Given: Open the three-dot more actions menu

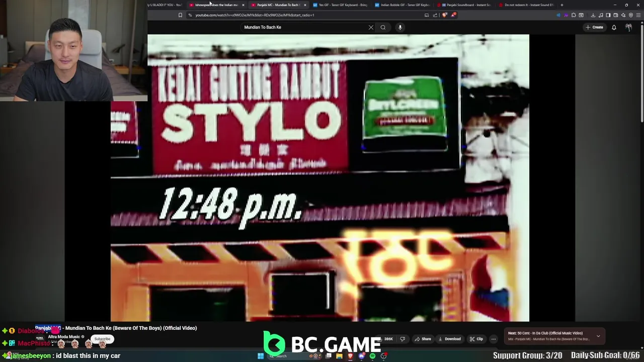Looking at the screenshot, I should [493, 339].
